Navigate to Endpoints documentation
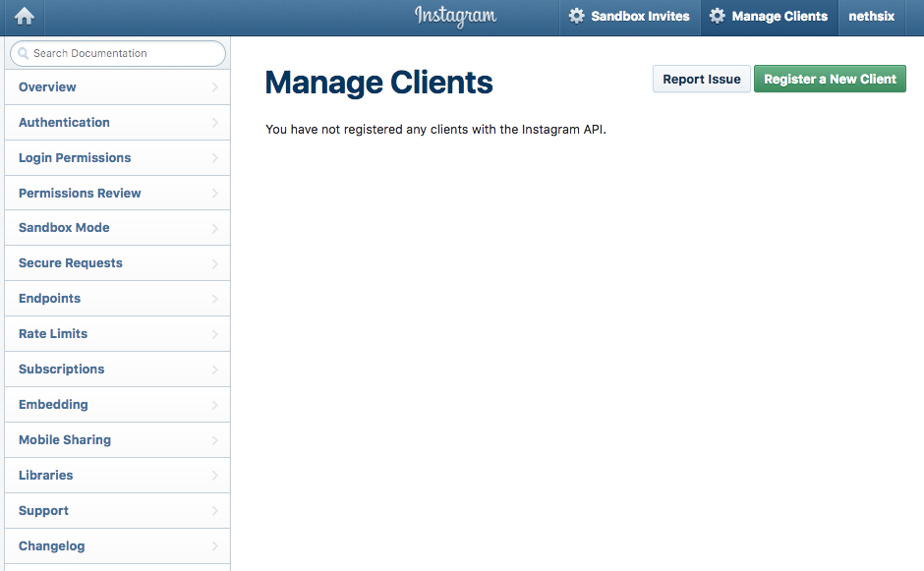The image size is (924, 571). coord(117,299)
